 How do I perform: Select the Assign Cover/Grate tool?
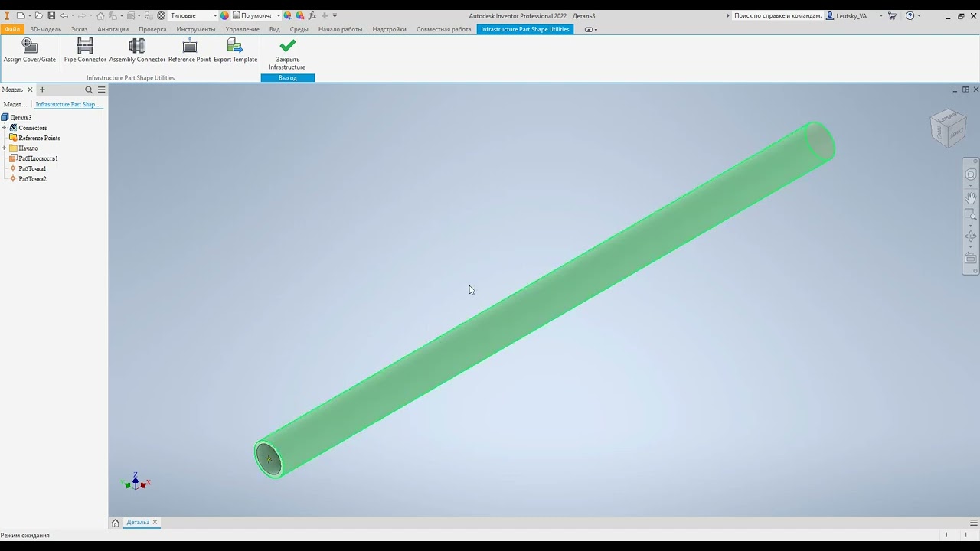coord(29,51)
